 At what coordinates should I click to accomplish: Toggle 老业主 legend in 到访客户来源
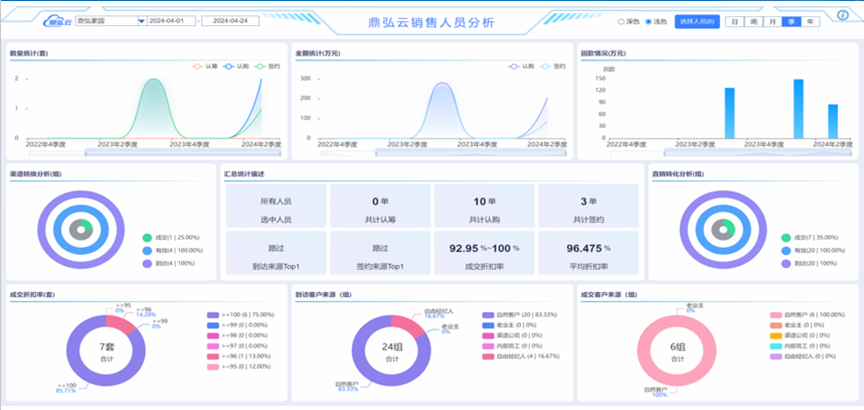pos(510,325)
